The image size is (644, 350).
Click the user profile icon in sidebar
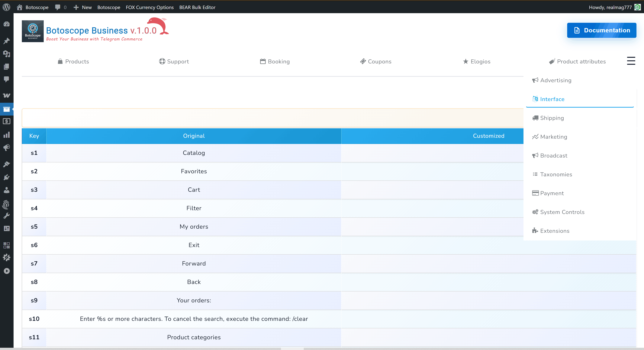tap(7, 190)
